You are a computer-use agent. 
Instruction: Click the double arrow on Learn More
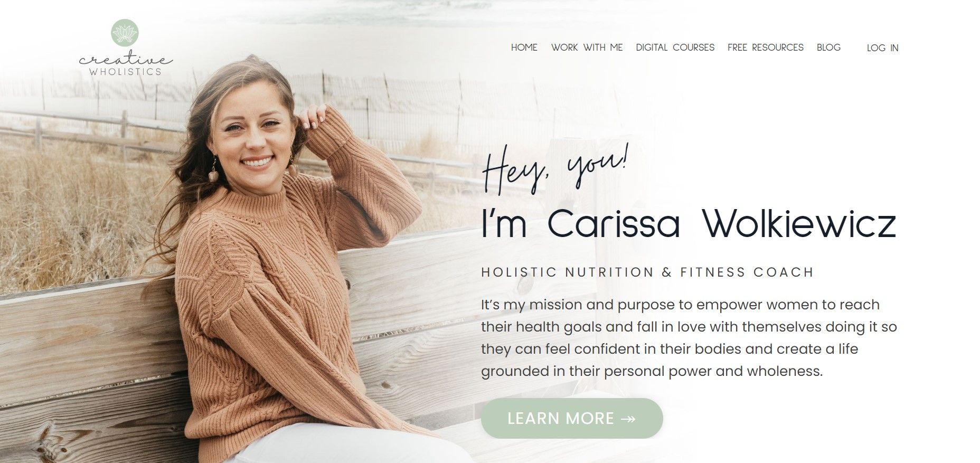628,419
